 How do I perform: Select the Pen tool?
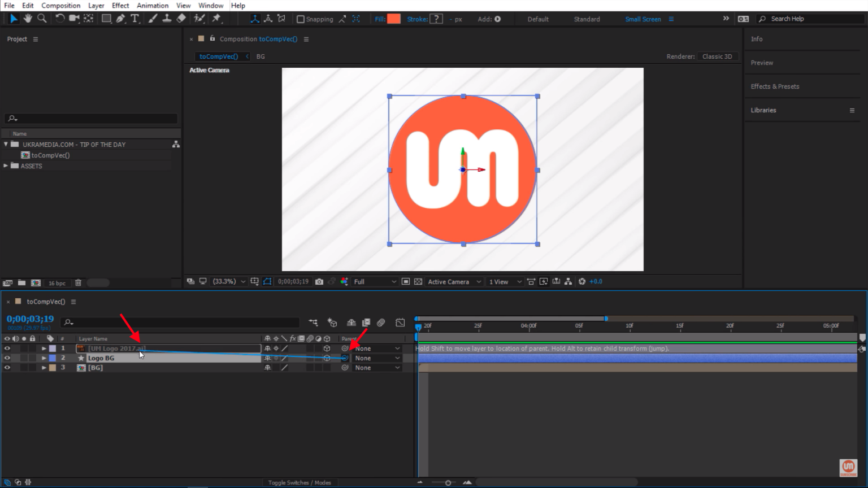120,19
